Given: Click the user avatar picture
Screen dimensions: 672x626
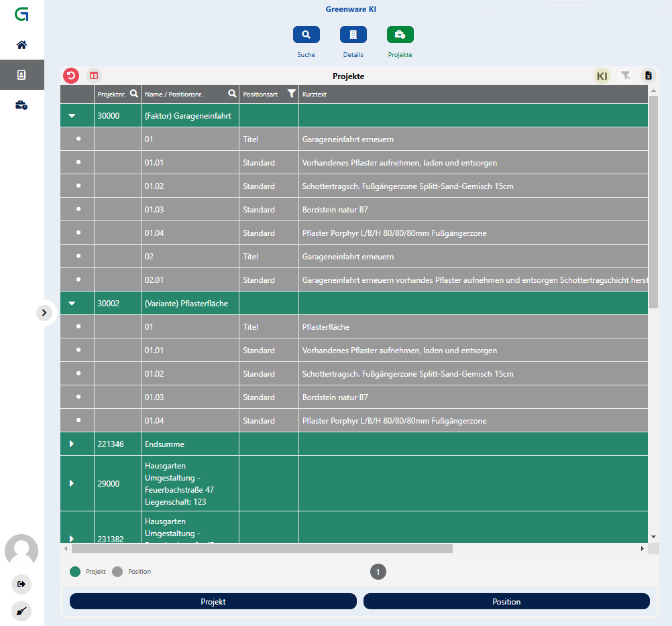Looking at the screenshot, I should pos(21,551).
